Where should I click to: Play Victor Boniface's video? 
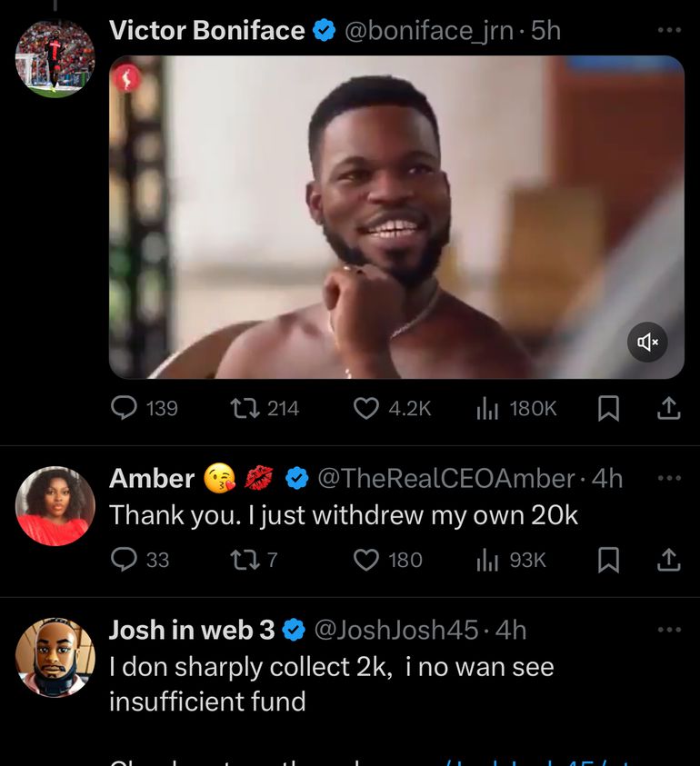396,216
